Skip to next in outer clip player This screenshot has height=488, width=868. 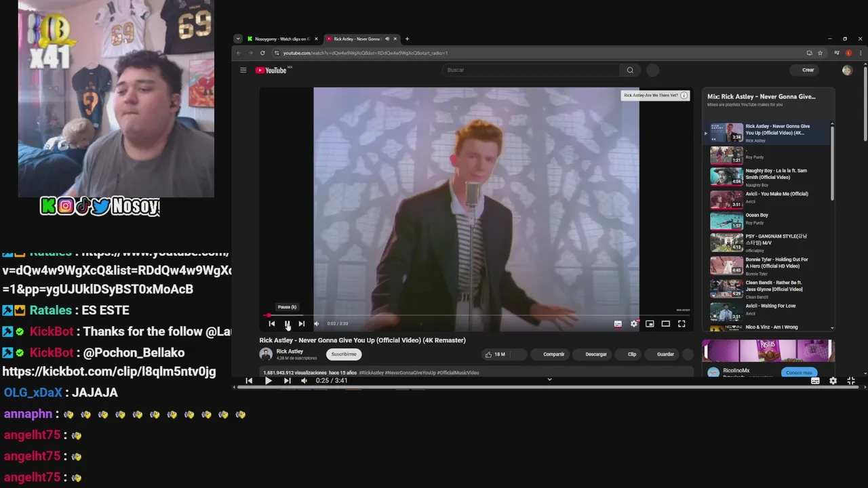click(x=287, y=381)
